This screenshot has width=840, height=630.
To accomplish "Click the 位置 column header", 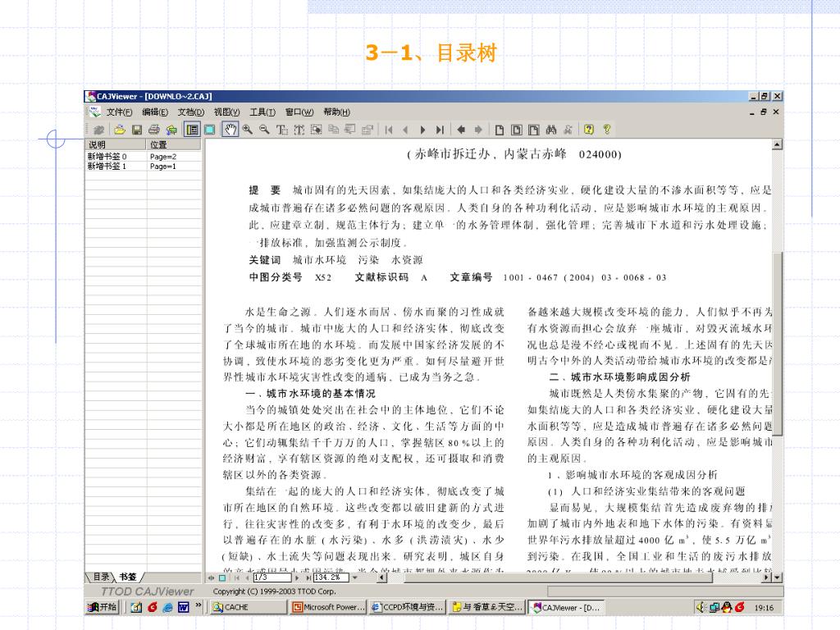I will coord(174,144).
